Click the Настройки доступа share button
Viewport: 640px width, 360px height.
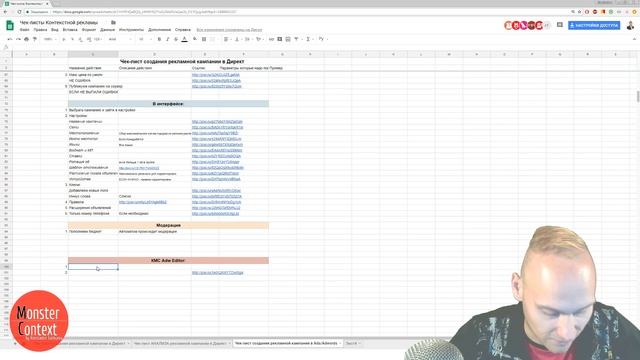594,25
